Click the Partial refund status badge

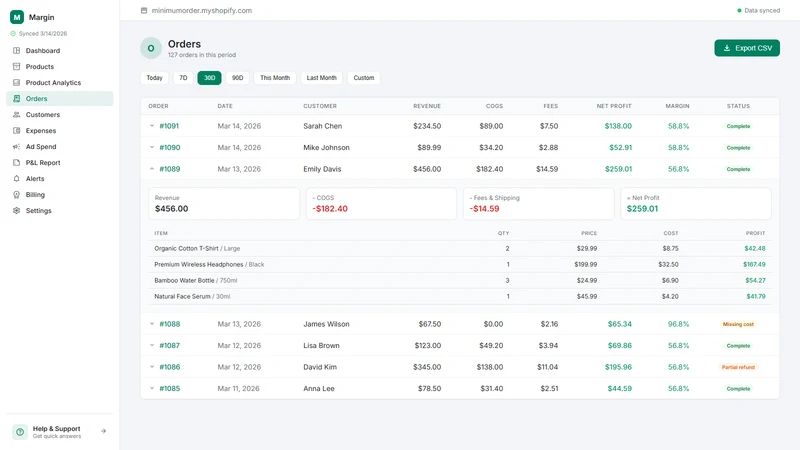(x=738, y=367)
